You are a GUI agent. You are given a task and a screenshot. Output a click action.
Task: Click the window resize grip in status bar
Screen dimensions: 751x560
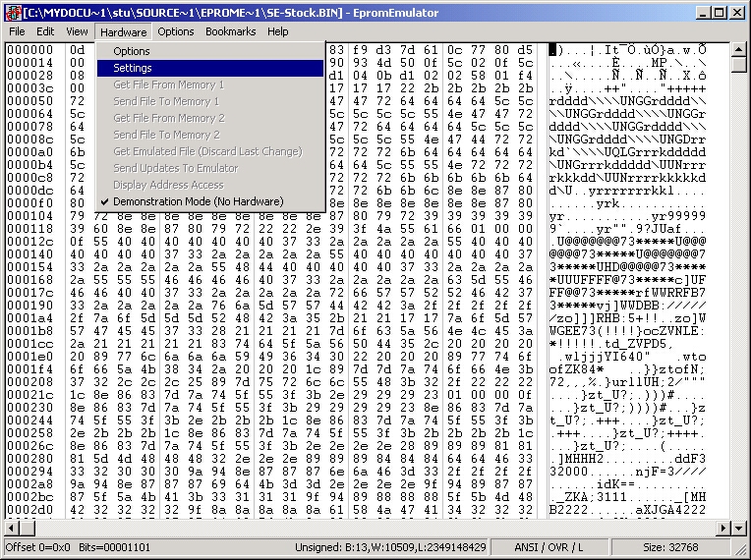tap(740, 548)
